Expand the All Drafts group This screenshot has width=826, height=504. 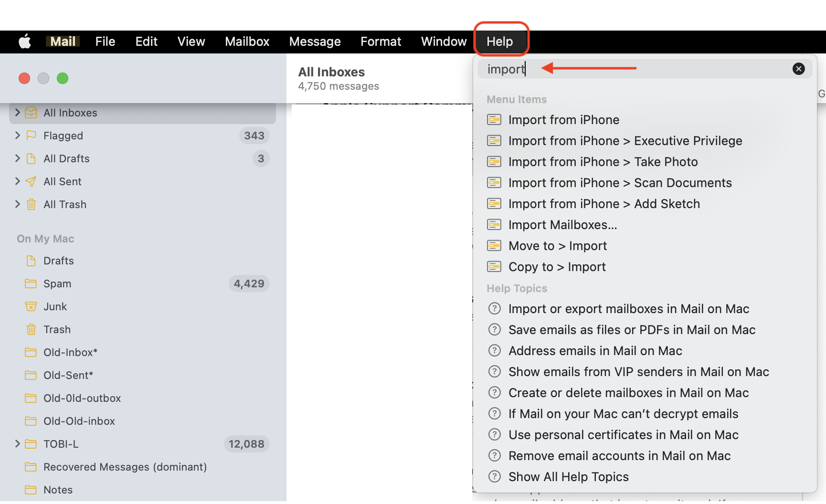pos(18,158)
